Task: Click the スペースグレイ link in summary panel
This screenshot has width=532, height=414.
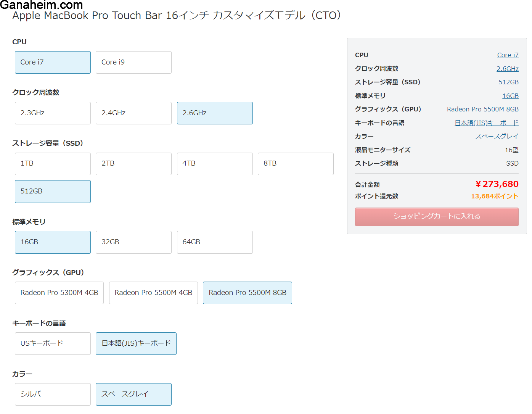Action: 497,137
